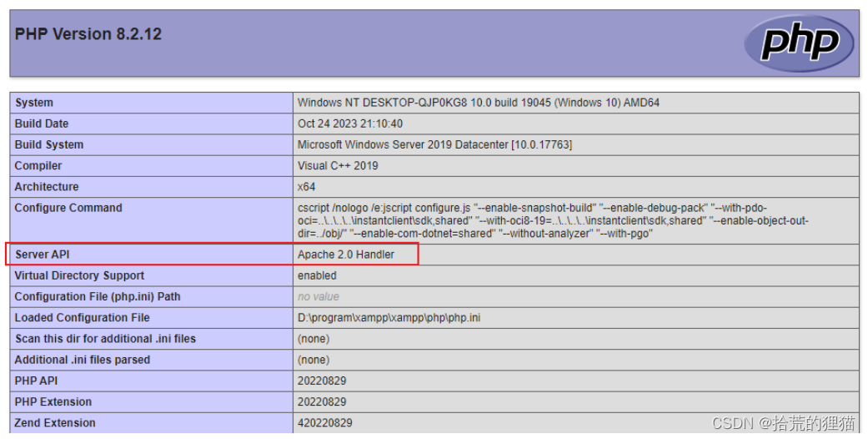
Task: Click the 'Build System' label
Action: [x=49, y=144]
